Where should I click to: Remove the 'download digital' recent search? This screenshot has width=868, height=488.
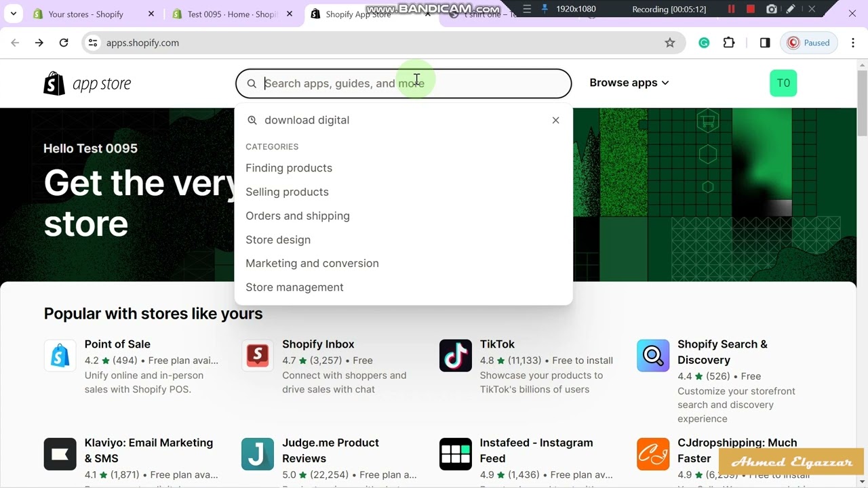pos(555,120)
